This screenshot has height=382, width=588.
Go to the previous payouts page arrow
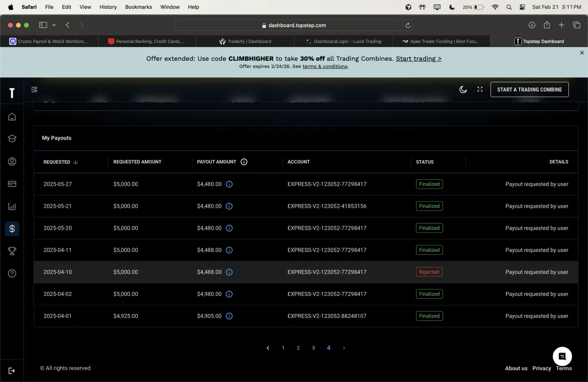268,348
